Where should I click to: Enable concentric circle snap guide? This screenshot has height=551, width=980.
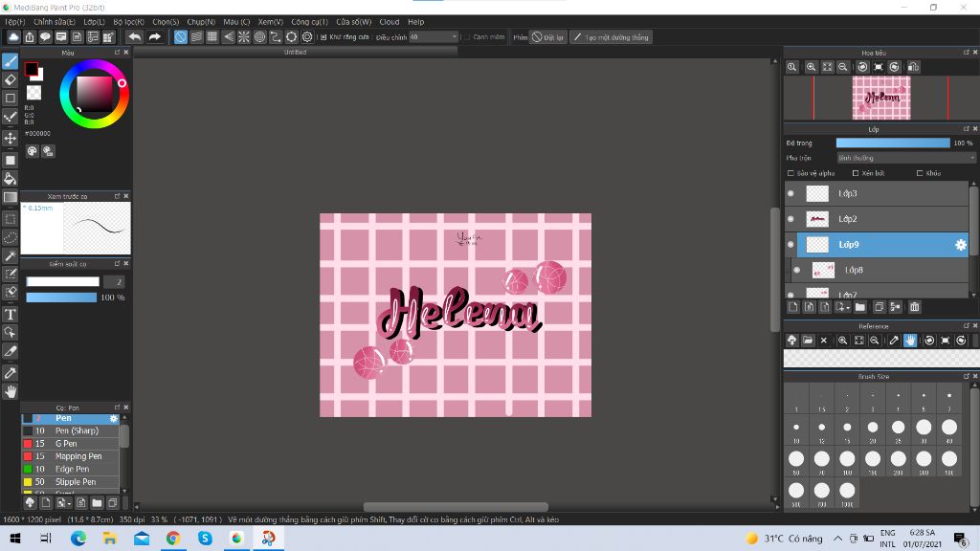click(259, 37)
